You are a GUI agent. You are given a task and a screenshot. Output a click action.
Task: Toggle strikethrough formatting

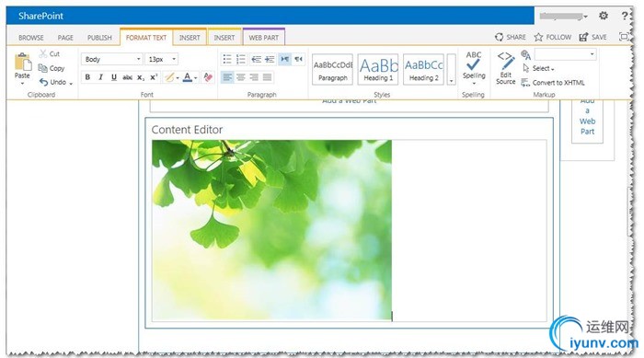point(127,77)
